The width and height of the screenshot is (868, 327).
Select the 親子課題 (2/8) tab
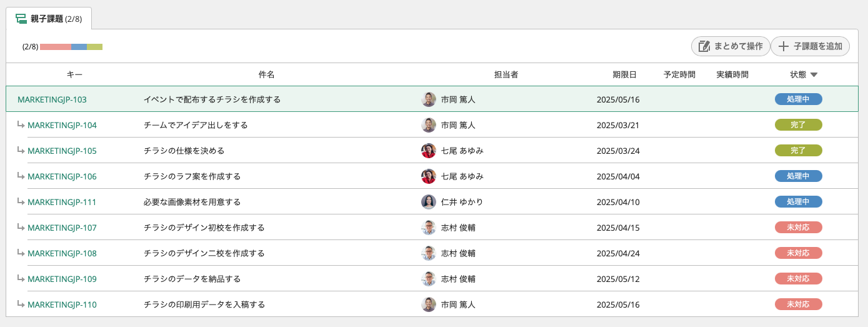click(x=49, y=19)
